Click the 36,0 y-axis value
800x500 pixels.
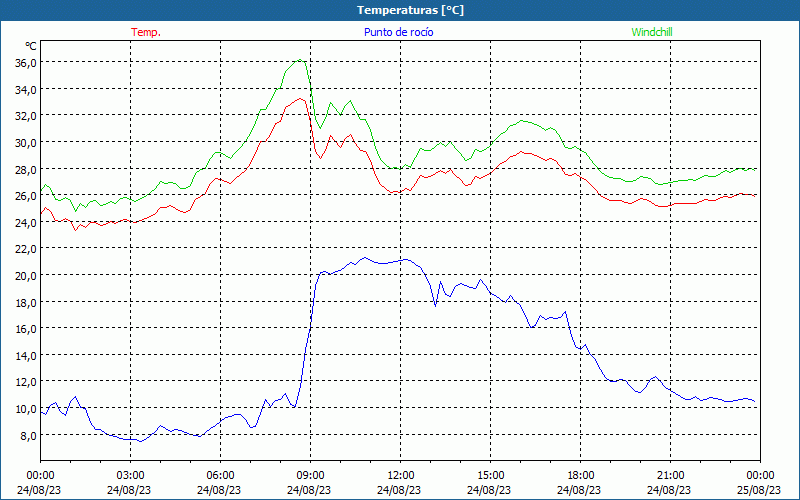(x=26, y=63)
